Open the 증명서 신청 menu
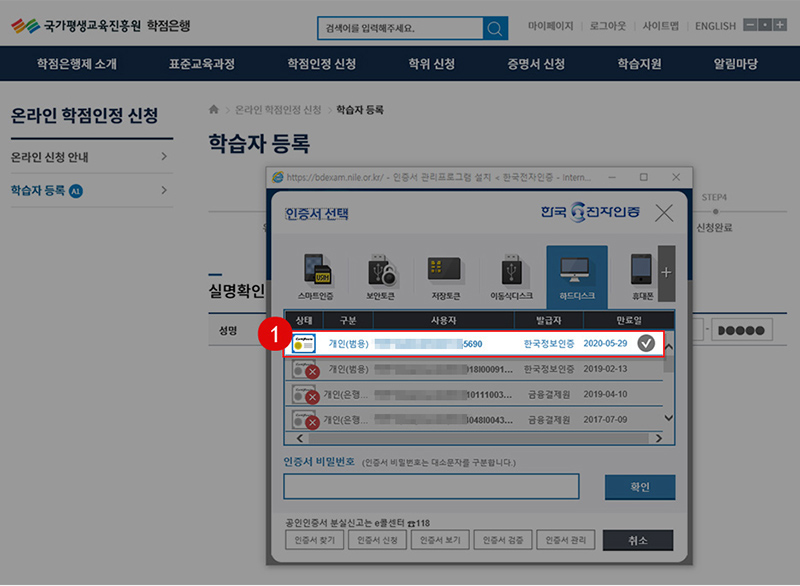The height and width of the screenshot is (586, 800). [x=535, y=64]
